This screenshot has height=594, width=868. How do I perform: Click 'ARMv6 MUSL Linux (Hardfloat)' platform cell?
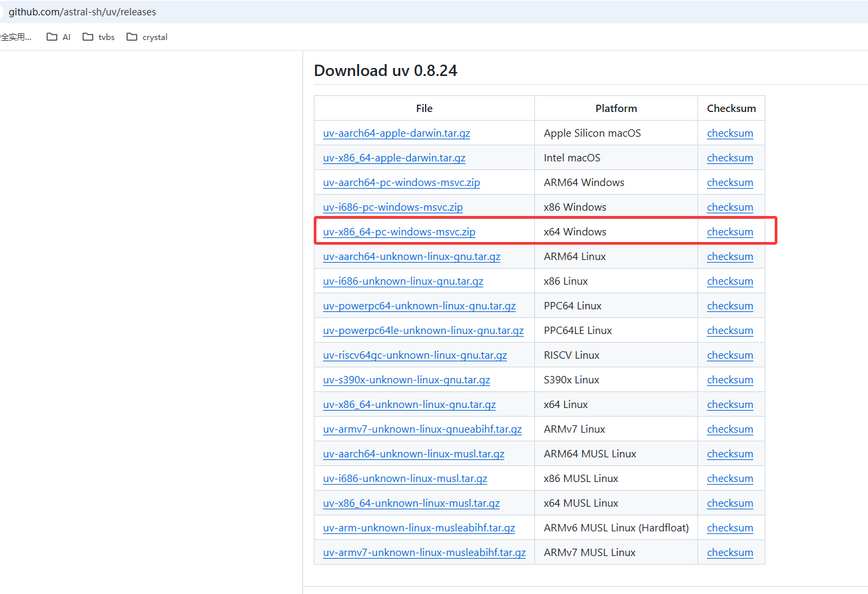(x=616, y=528)
